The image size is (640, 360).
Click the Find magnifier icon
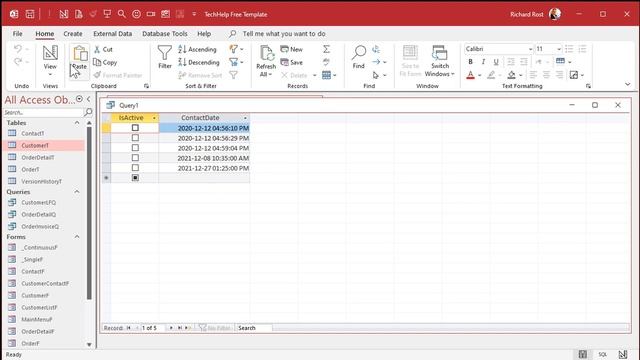point(359,53)
